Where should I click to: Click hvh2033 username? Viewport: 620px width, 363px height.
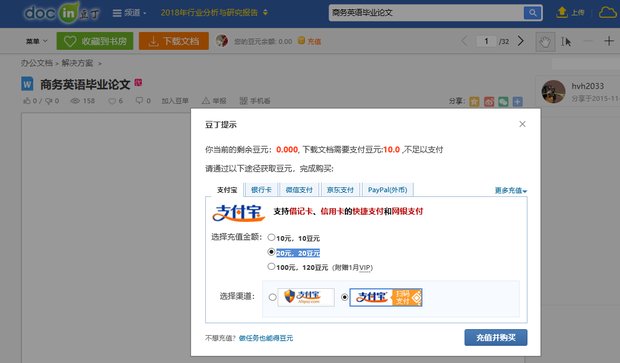pyautogui.click(x=588, y=86)
